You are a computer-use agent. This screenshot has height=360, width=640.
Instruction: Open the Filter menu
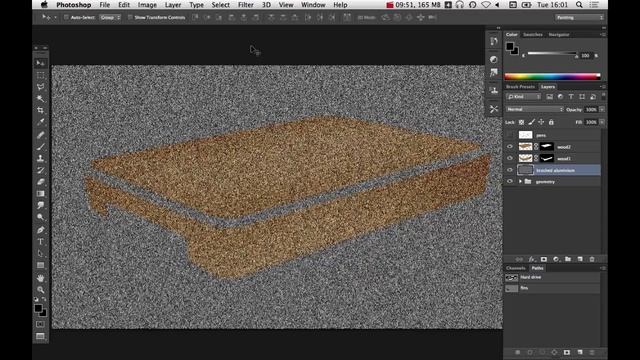pos(246,5)
